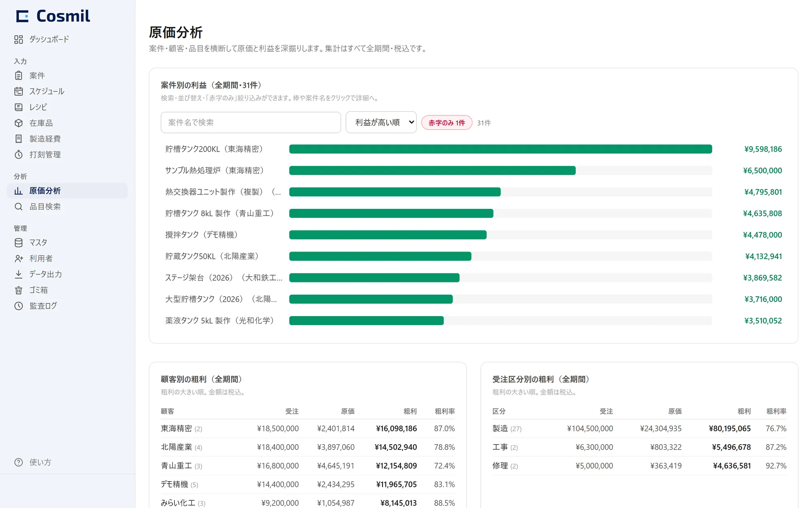Screen dimensions: 812x508
Task: Click the 粗利率 header in customer table
Action: click(445, 411)
